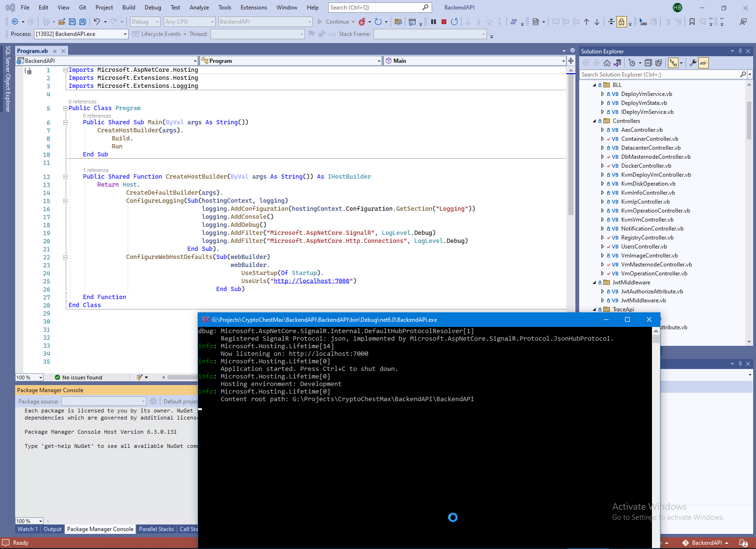Click the Open File folder icon
756x549 pixels.
(x=62, y=22)
